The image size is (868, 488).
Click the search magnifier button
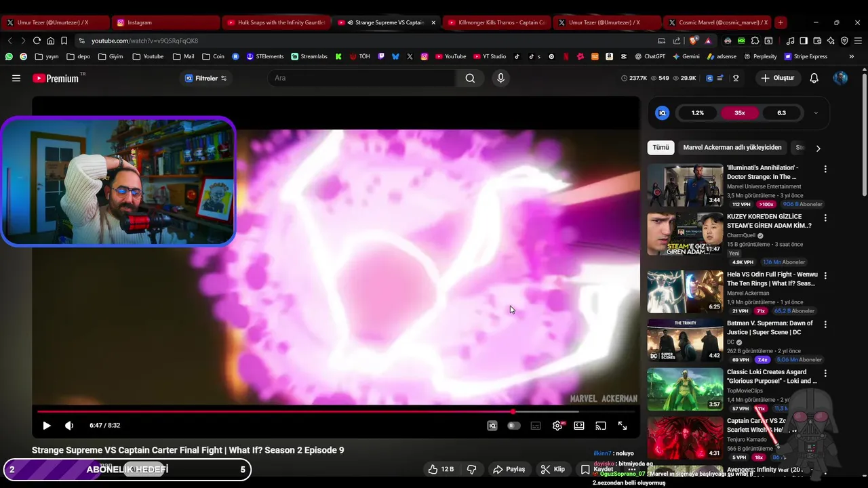tap(470, 78)
